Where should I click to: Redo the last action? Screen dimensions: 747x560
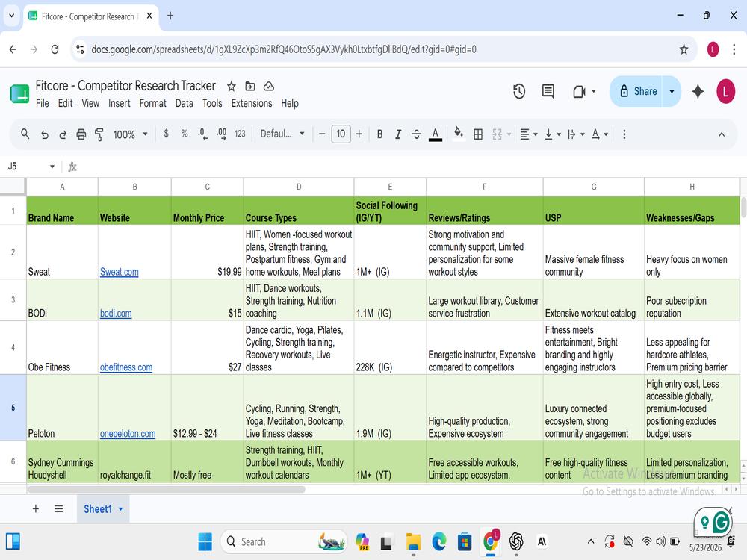coord(63,134)
